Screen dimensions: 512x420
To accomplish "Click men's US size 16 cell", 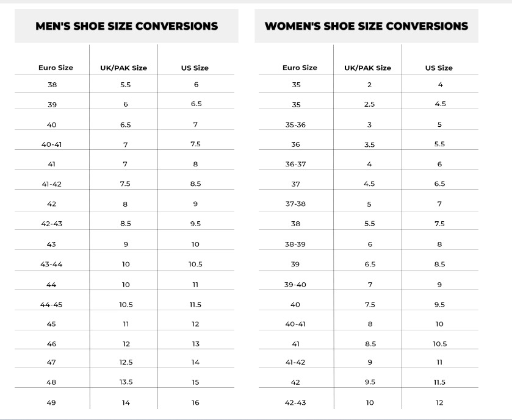I will pyautogui.click(x=195, y=402).
